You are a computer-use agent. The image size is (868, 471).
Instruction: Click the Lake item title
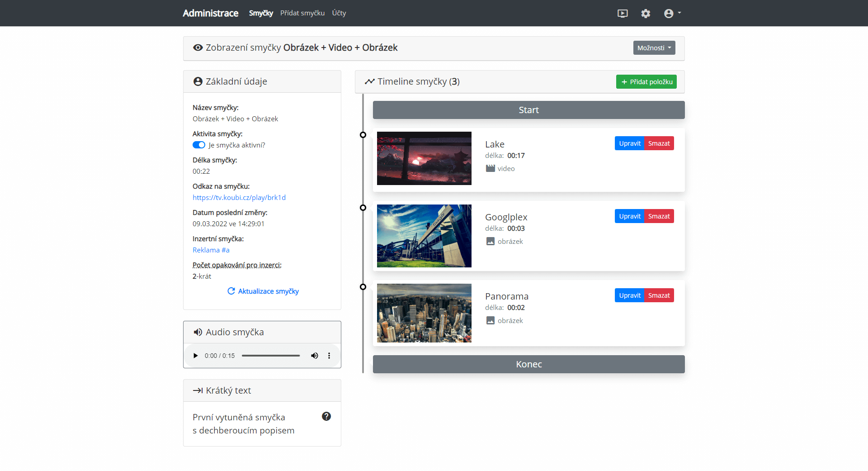[x=495, y=144]
